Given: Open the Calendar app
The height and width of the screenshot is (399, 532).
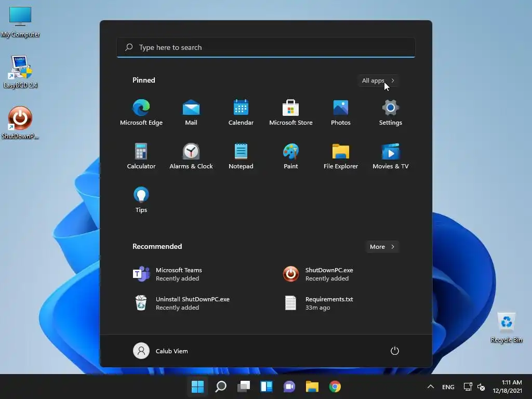Looking at the screenshot, I should pos(241,113).
